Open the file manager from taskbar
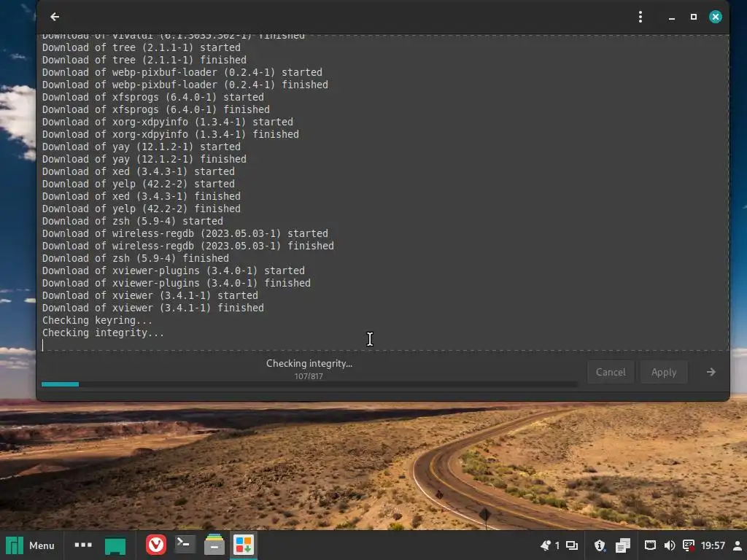The height and width of the screenshot is (560, 747). tap(214, 545)
